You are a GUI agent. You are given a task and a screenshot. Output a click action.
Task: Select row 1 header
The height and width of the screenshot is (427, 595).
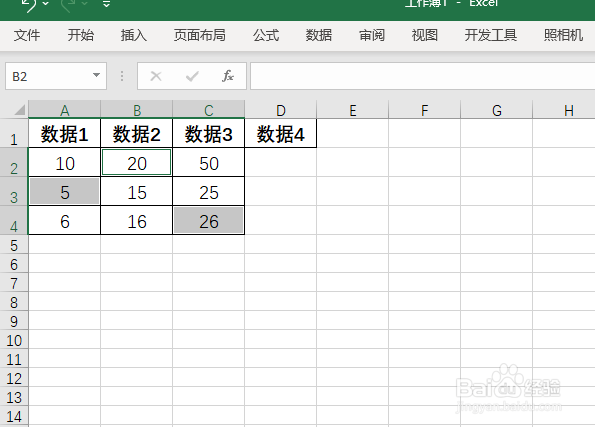14,133
